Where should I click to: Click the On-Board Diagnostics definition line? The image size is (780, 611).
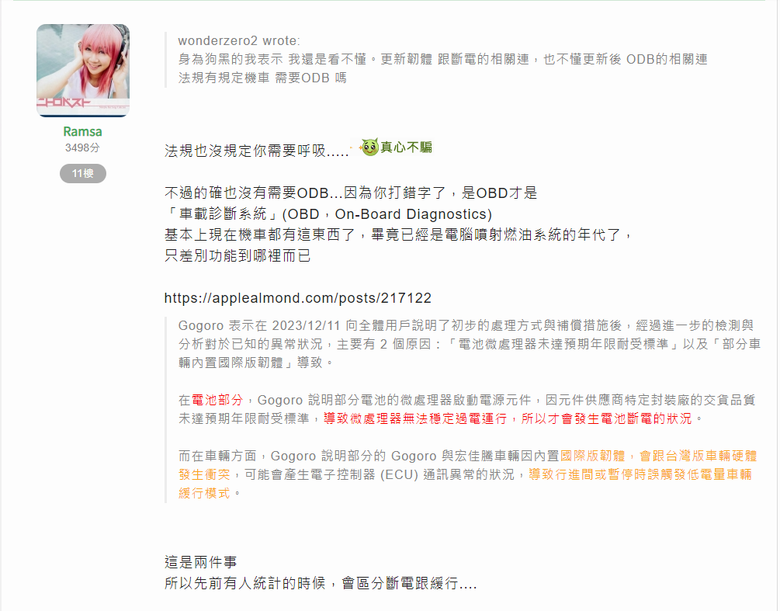point(328,214)
